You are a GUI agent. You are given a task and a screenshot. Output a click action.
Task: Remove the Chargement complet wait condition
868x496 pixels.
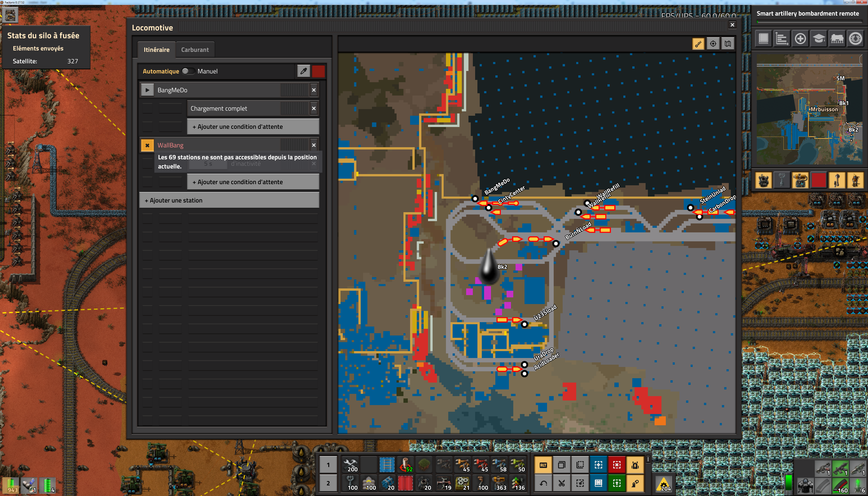(x=314, y=108)
